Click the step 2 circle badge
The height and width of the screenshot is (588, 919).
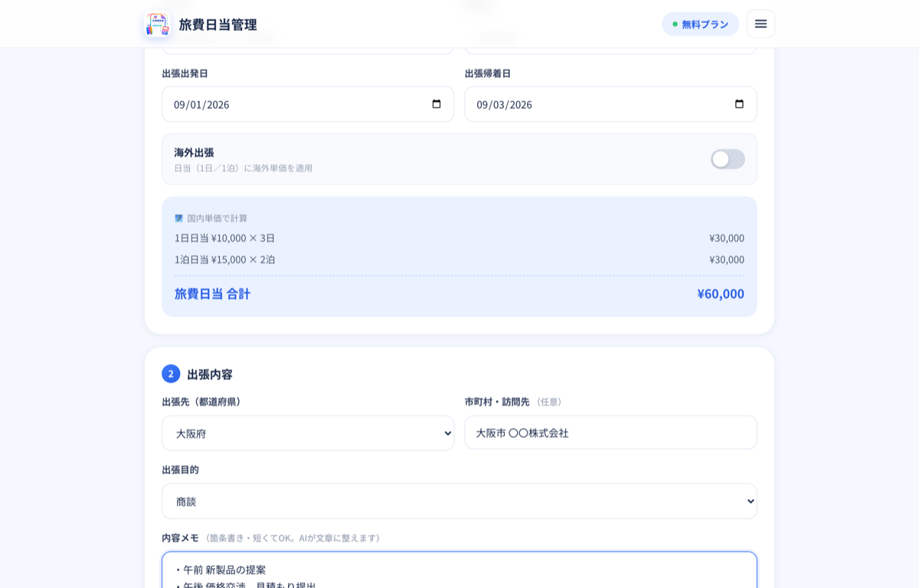(x=171, y=374)
